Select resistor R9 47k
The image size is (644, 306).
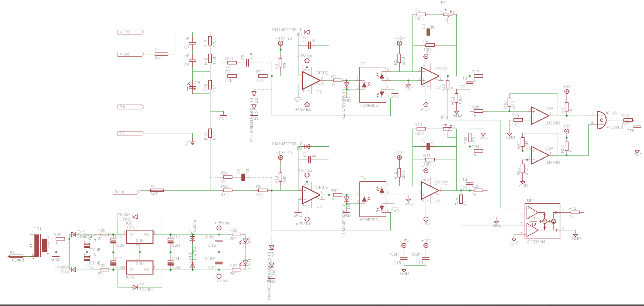pos(262,190)
